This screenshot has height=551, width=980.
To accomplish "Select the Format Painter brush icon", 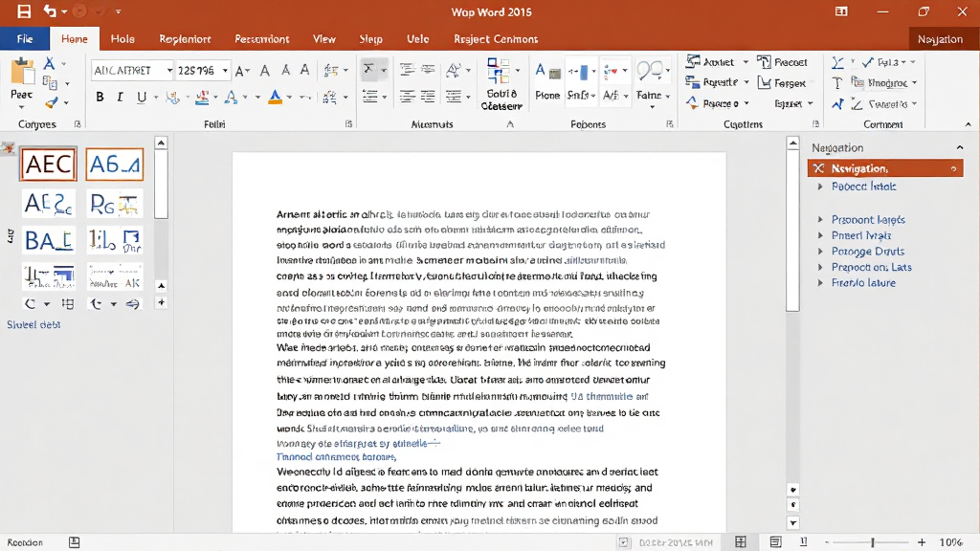I will pos(52,101).
